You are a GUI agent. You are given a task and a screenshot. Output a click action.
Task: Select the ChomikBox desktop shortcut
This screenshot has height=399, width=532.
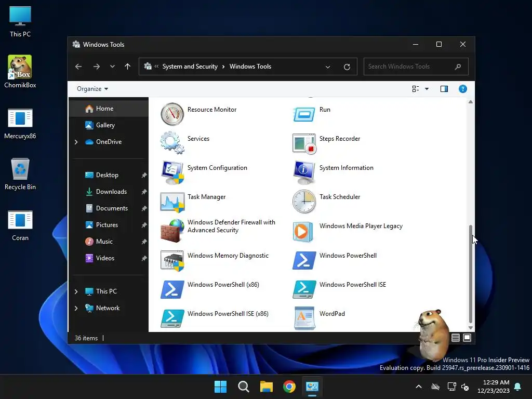20,72
